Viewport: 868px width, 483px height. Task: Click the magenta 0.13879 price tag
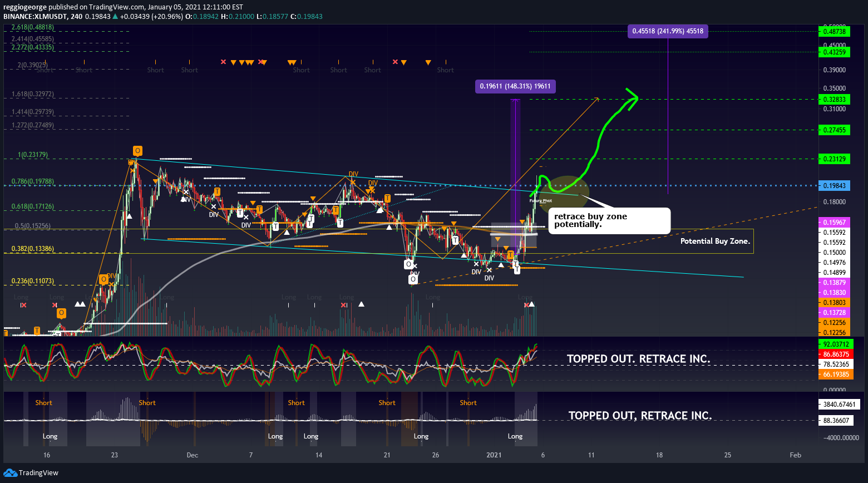tap(835, 283)
